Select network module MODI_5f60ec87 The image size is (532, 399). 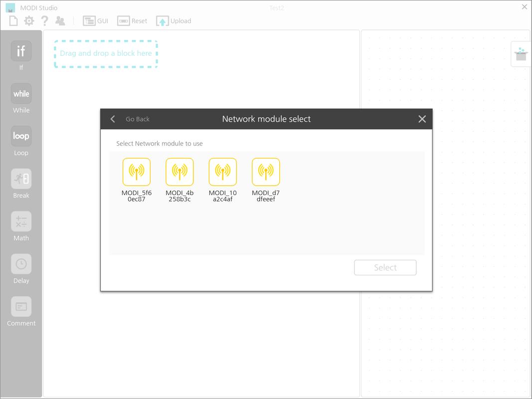(137, 172)
